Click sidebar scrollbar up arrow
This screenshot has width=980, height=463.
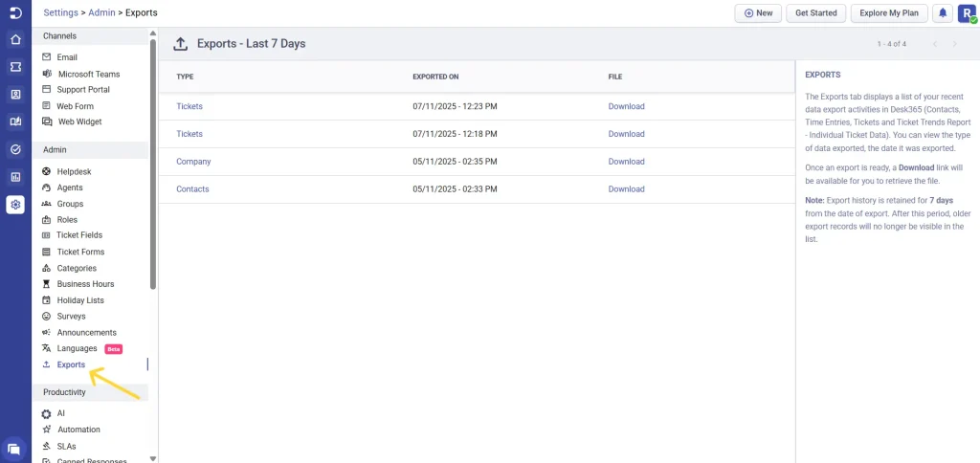pos(153,33)
